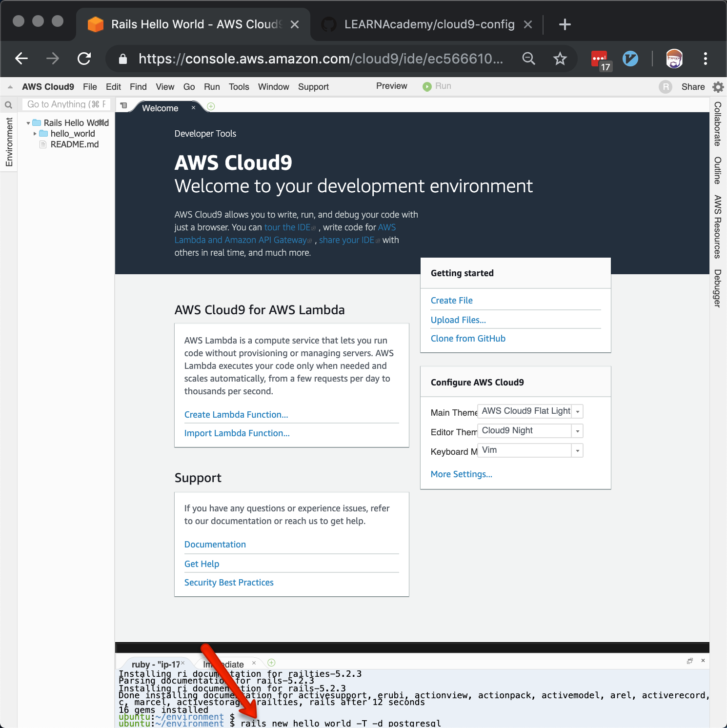Screen dimensions: 727x728
Task: Close the Welcome tab
Action: 193,107
